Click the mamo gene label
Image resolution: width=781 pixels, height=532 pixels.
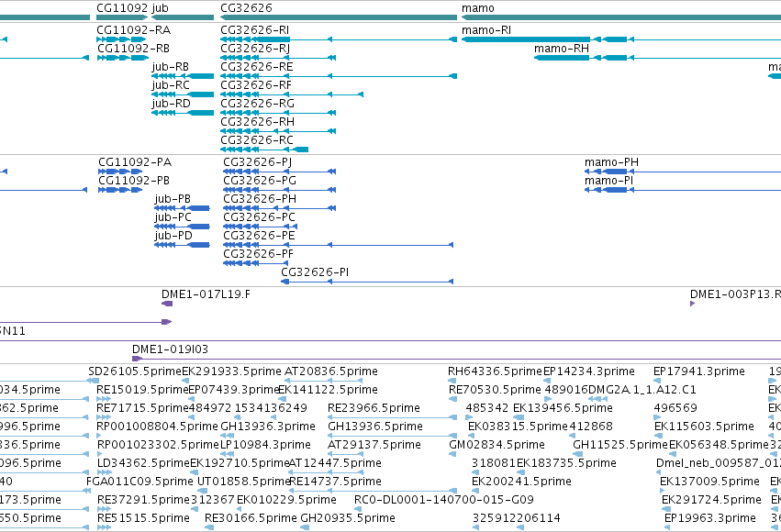coord(477,8)
